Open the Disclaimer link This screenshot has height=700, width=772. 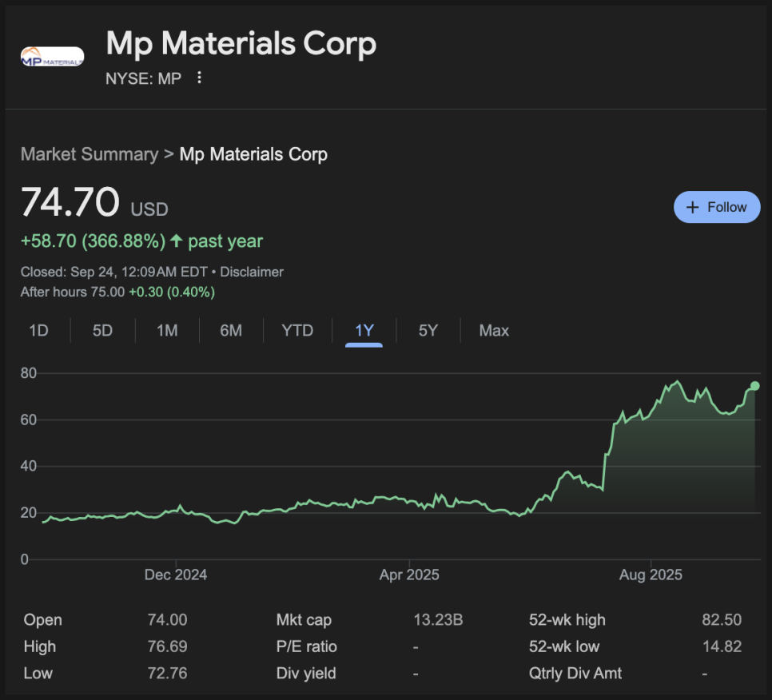252,272
